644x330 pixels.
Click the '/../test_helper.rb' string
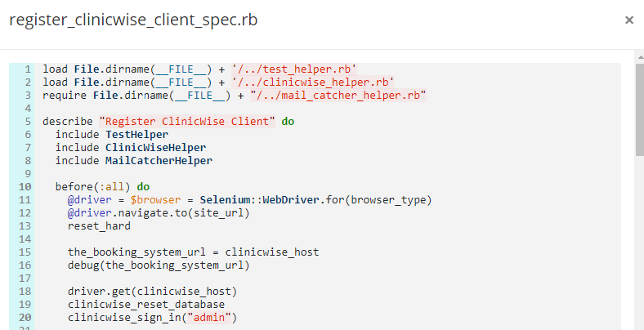pos(294,69)
